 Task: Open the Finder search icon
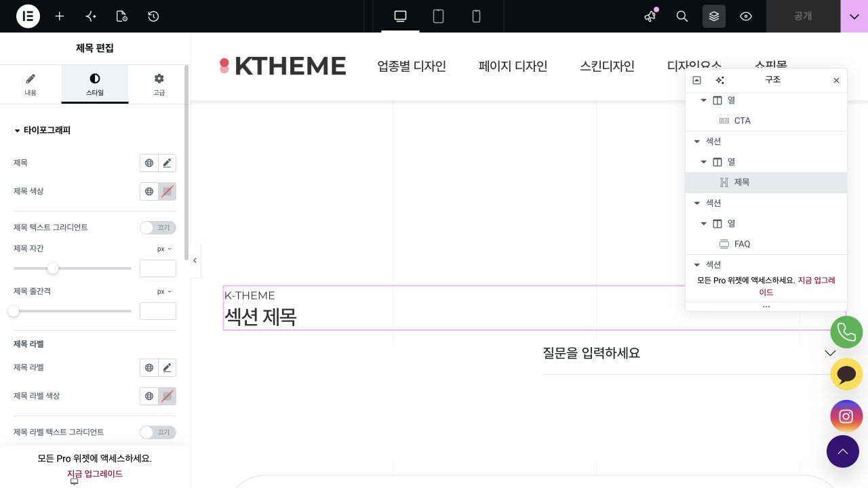(682, 16)
